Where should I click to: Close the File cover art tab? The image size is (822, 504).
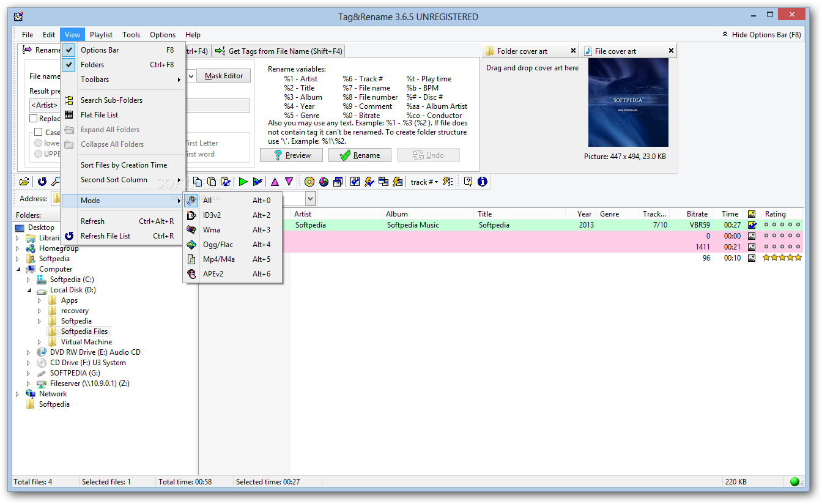tap(671, 51)
